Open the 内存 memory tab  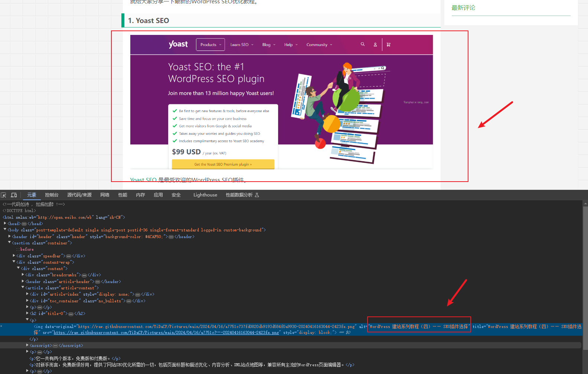140,195
